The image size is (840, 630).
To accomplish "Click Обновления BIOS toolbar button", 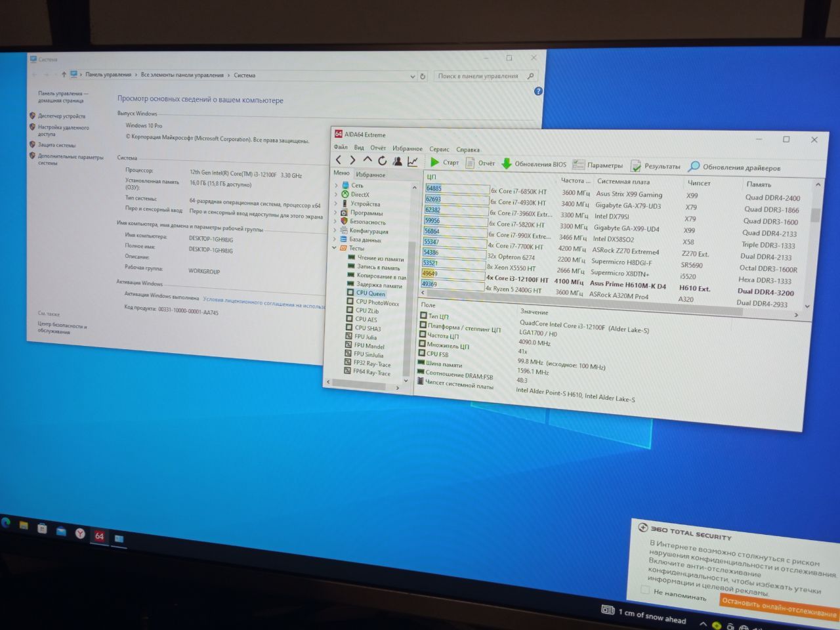I will point(534,163).
